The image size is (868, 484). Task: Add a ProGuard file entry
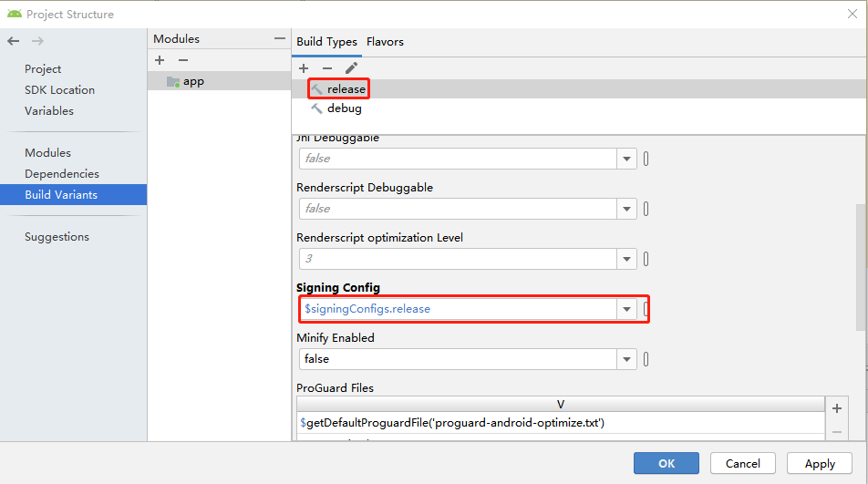click(x=837, y=409)
